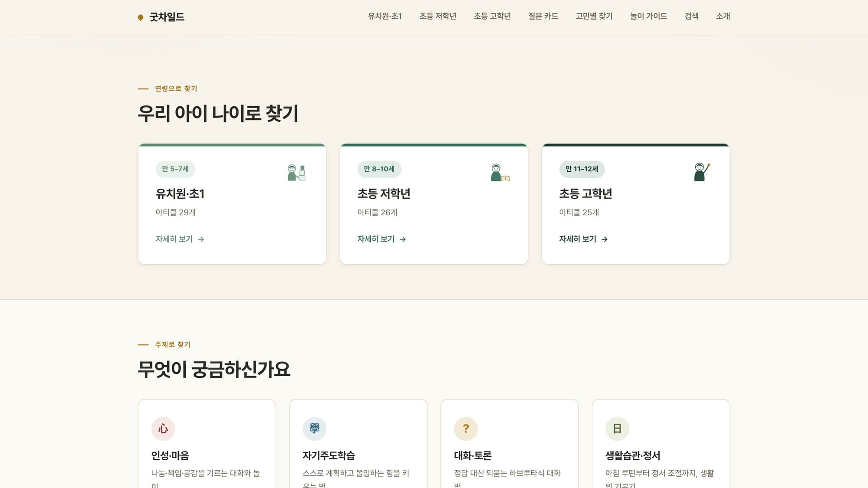Click the 學 icon for 자기주도학습
The image size is (868, 488).
coord(315,429)
